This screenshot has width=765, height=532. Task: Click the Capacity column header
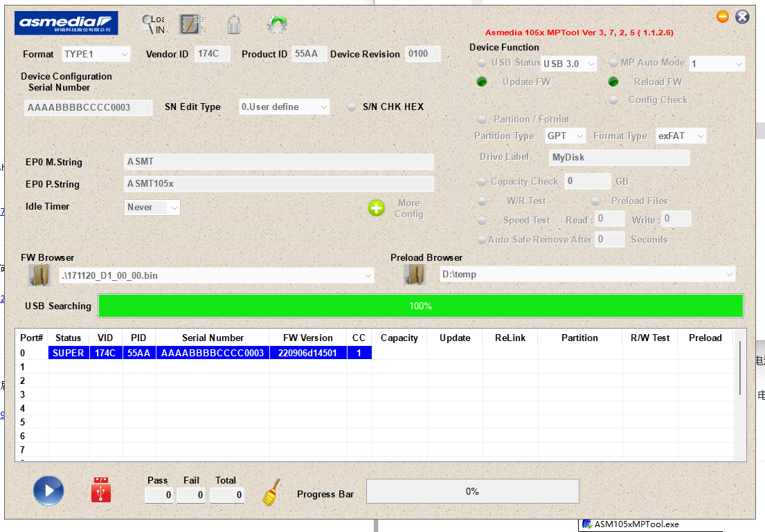click(x=399, y=338)
